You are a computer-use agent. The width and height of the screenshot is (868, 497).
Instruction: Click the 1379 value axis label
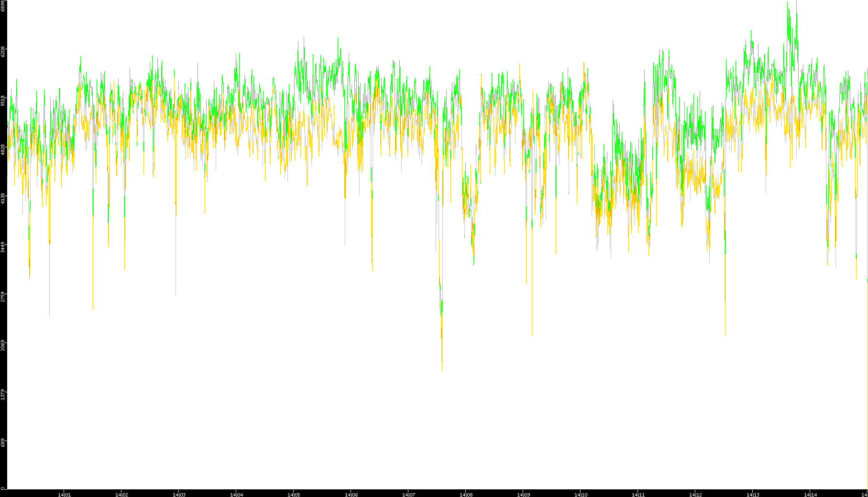3,395
